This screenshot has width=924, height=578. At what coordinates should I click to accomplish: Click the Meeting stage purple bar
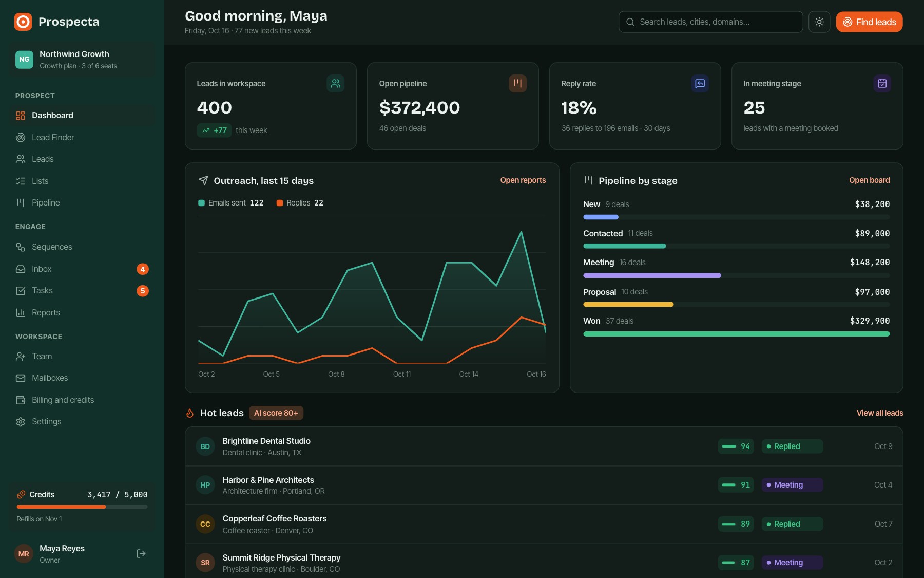[652, 275]
